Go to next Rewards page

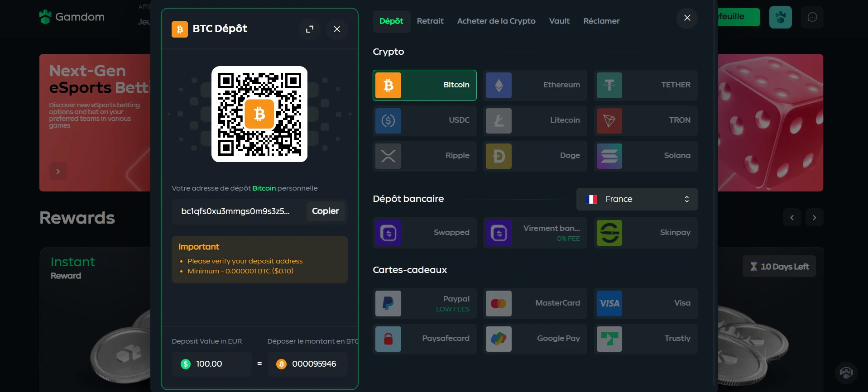pos(814,218)
